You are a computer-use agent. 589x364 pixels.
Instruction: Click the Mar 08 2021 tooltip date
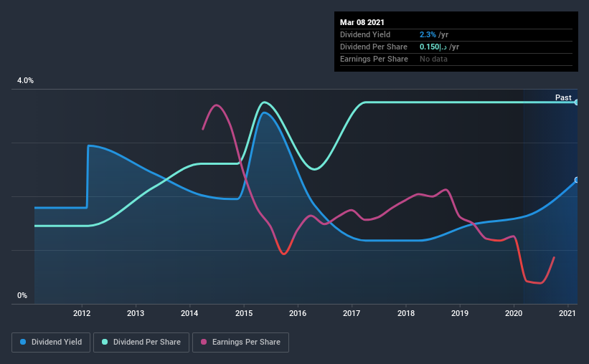(362, 22)
